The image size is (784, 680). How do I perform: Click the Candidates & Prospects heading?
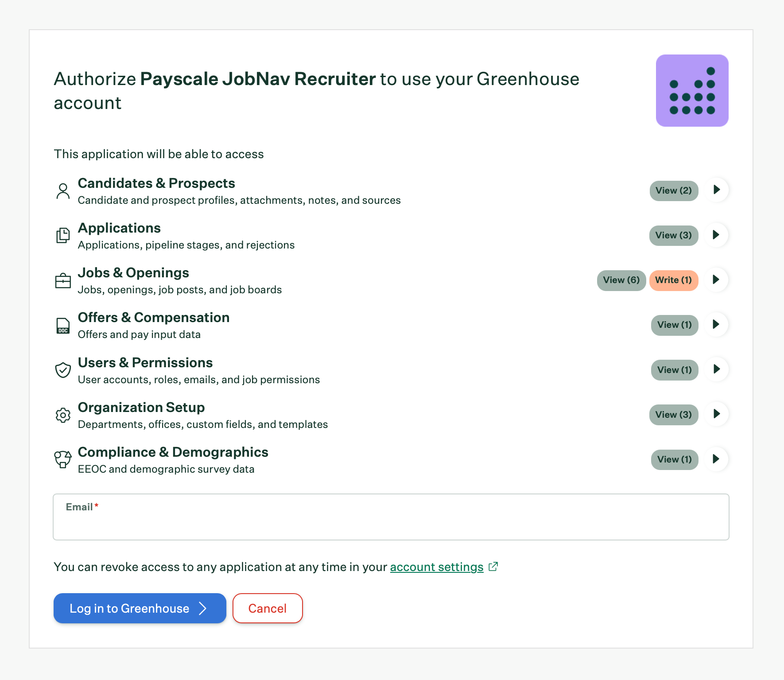coord(156,183)
